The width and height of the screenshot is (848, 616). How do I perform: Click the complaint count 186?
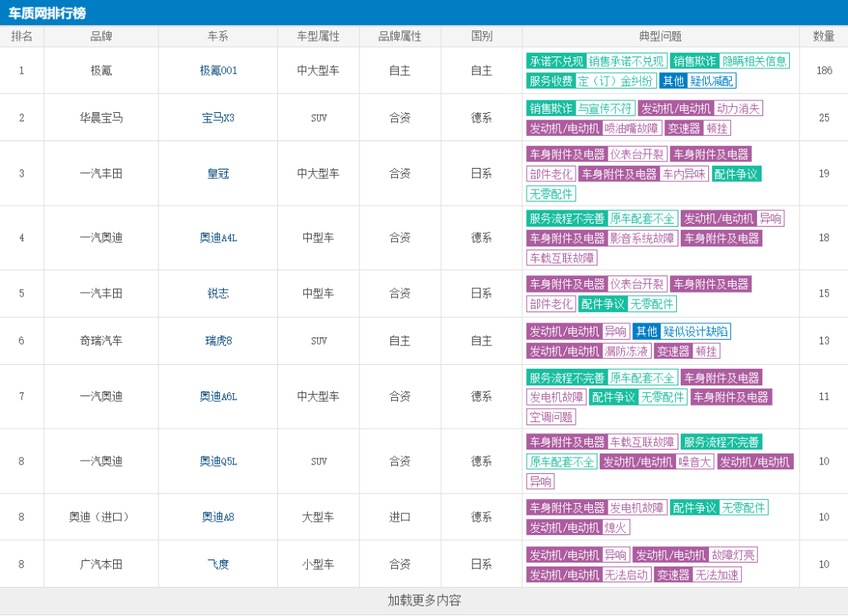tap(824, 71)
